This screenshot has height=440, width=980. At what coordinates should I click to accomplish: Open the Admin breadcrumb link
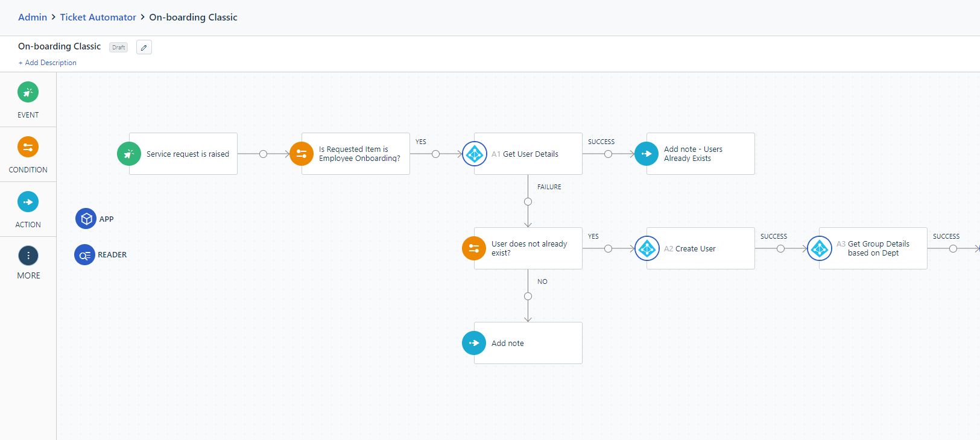pyautogui.click(x=33, y=17)
